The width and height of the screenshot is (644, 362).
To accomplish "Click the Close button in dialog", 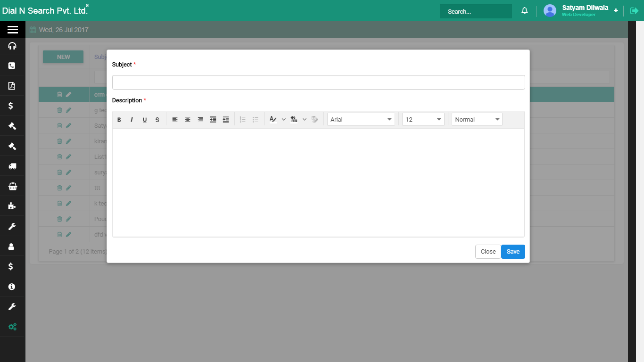I will pyautogui.click(x=488, y=252).
